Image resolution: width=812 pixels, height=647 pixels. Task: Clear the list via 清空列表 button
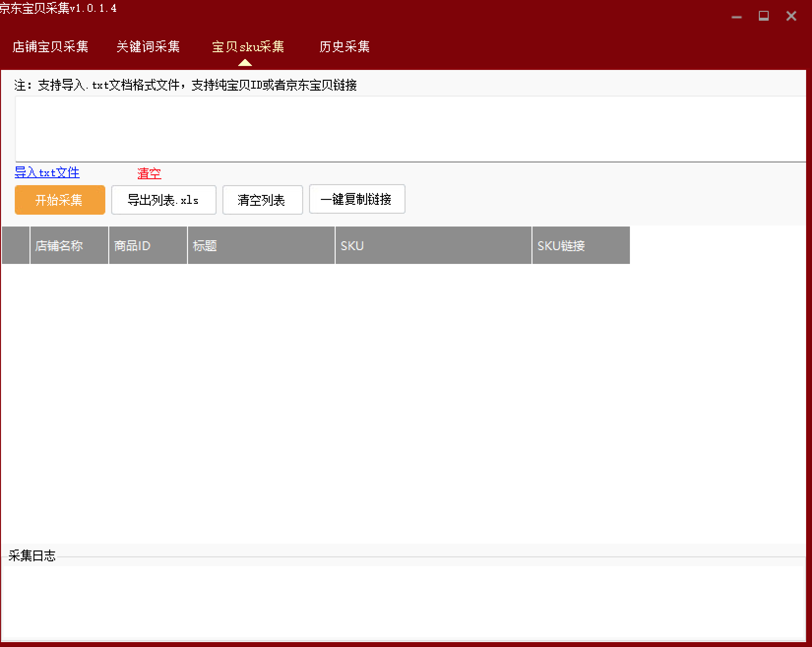[263, 200]
